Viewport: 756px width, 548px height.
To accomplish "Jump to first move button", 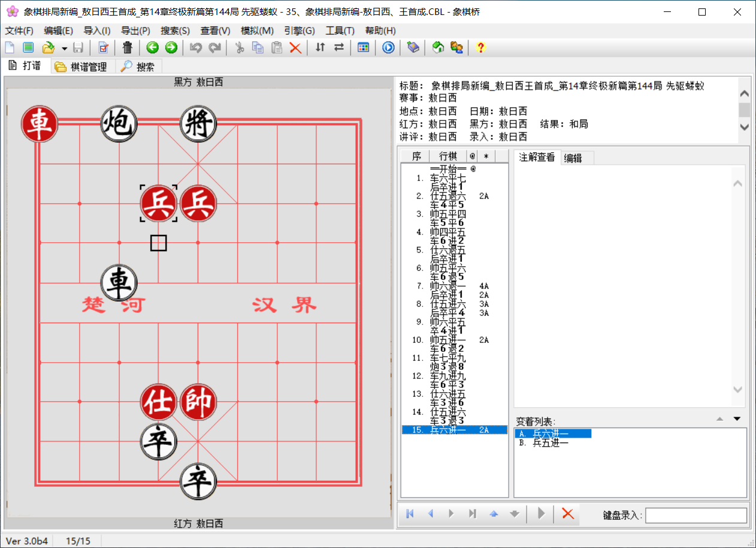I will pos(410,514).
